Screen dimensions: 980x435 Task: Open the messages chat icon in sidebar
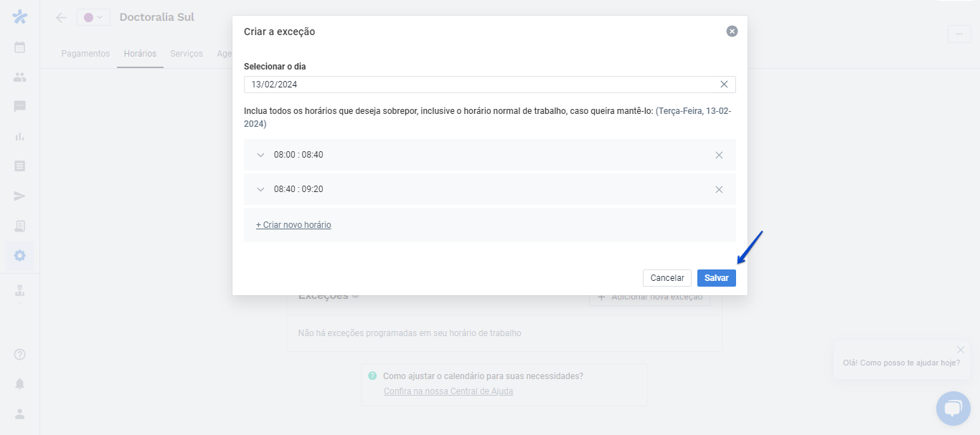(20, 106)
